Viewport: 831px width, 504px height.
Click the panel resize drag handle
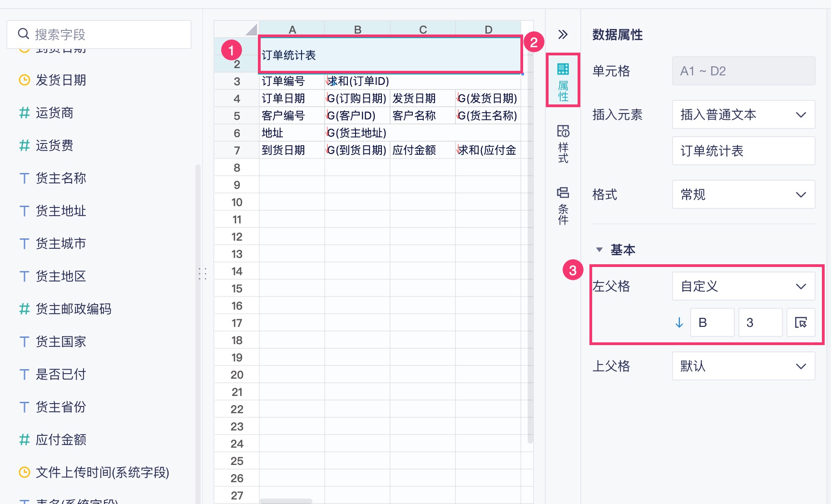coord(203,274)
